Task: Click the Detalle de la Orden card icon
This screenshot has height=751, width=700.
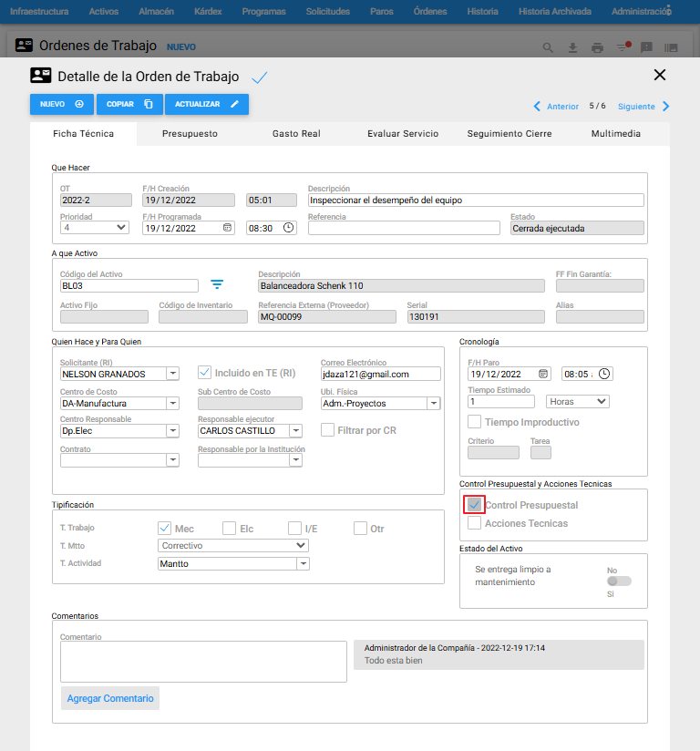Action: tap(41, 76)
